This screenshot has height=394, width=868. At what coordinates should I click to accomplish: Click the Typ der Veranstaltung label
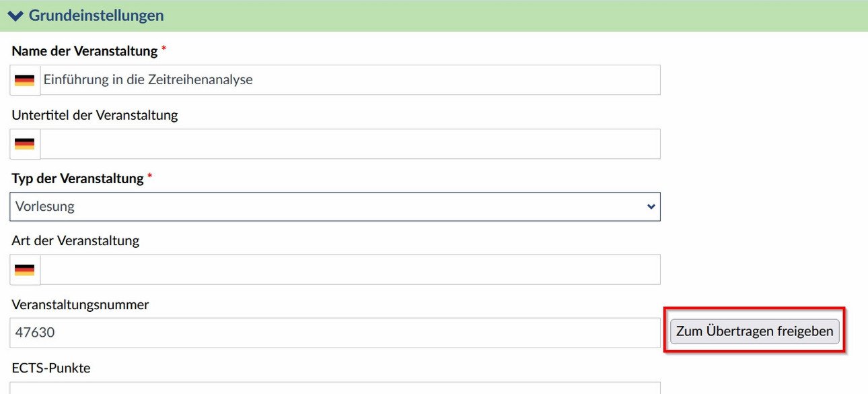tap(78, 178)
